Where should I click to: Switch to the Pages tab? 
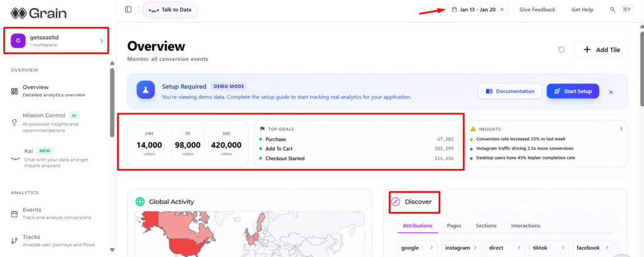pyautogui.click(x=454, y=226)
